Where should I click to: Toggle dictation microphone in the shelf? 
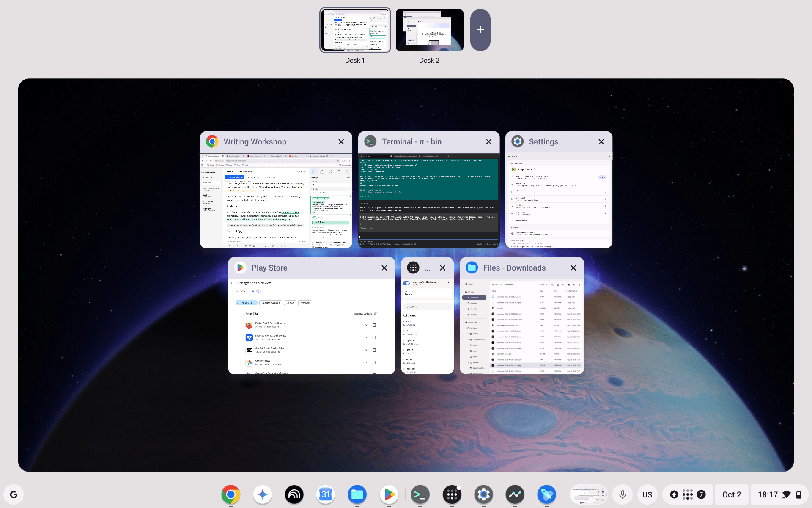[x=623, y=494]
